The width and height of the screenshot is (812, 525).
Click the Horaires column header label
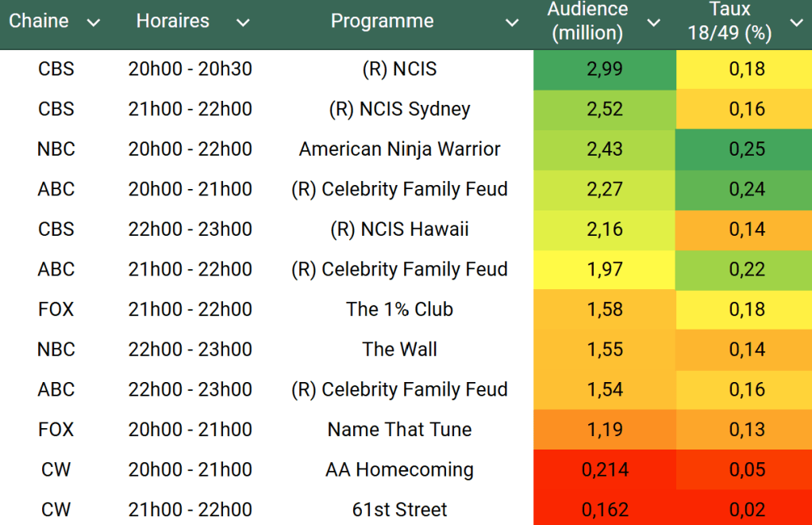point(172,21)
